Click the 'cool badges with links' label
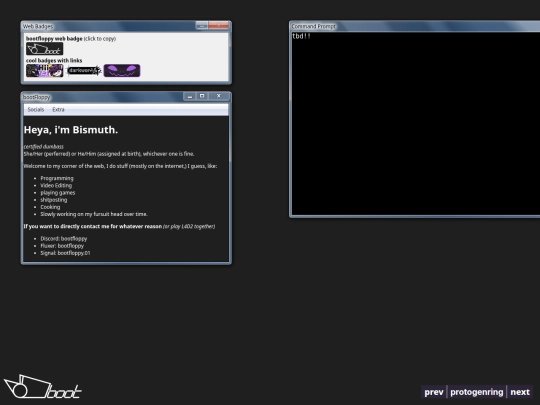This screenshot has height=405, width=540. tap(54, 61)
